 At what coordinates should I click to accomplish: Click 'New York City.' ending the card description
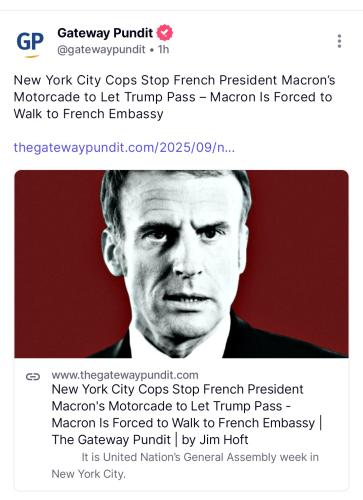click(x=89, y=474)
